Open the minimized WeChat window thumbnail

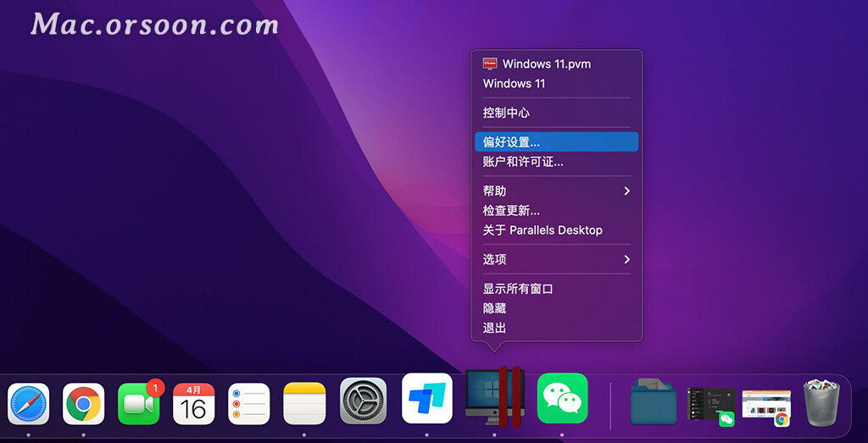(711, 407)
